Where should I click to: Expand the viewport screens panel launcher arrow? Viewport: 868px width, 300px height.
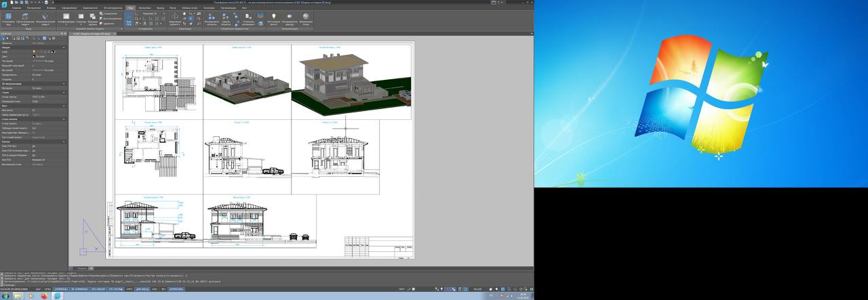click(121, 28)
